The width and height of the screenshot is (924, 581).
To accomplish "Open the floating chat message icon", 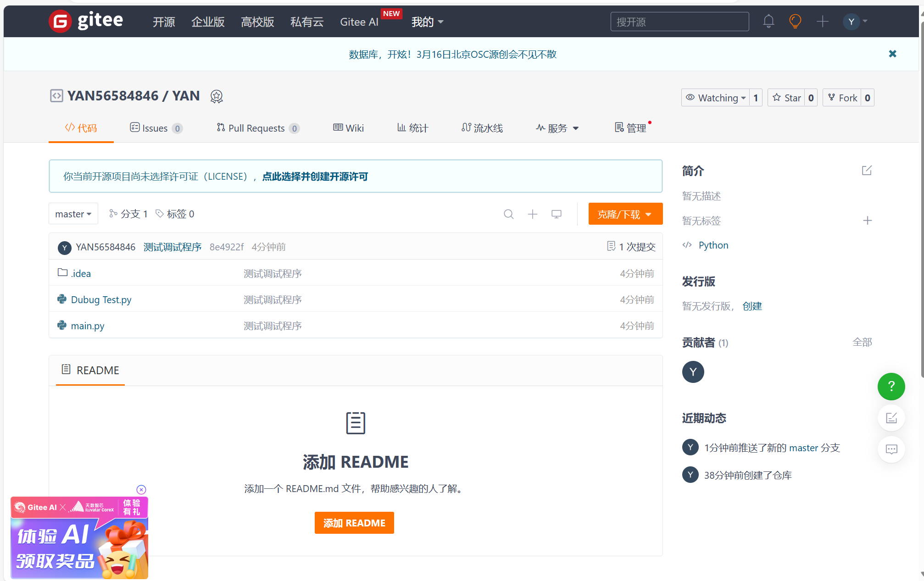I will click(x=891, y=449).
